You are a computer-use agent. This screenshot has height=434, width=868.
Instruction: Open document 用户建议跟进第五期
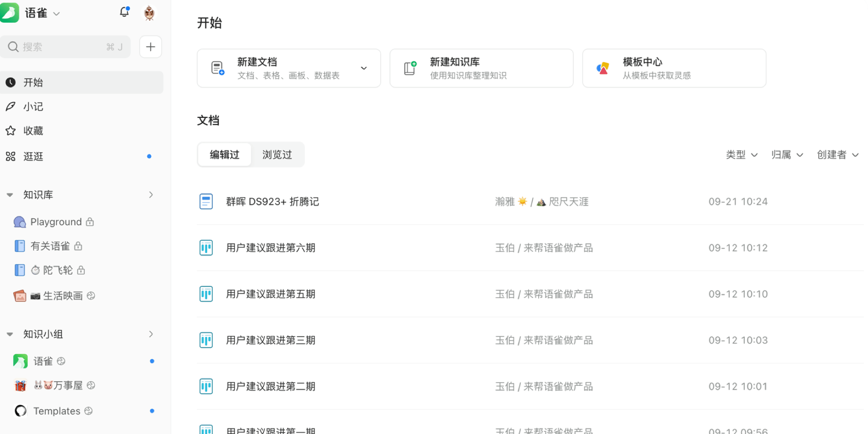(x=270, y=294)
